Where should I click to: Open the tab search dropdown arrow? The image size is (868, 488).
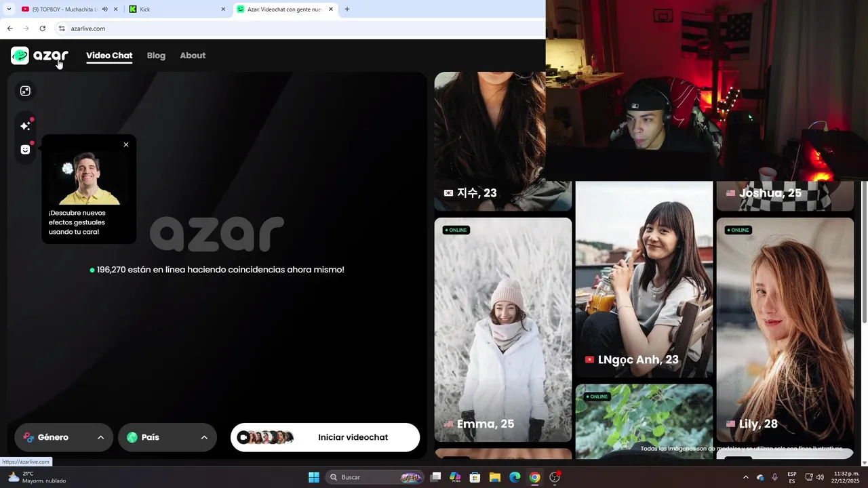click(9, 9)
